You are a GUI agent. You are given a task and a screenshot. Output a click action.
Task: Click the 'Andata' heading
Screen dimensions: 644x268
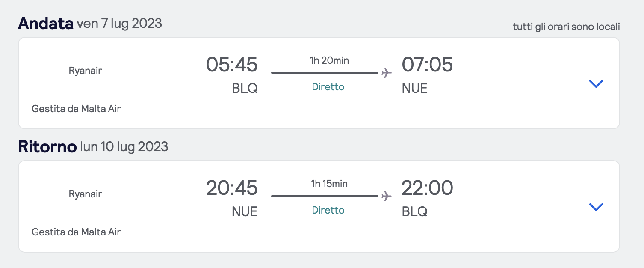coord(46,24)
